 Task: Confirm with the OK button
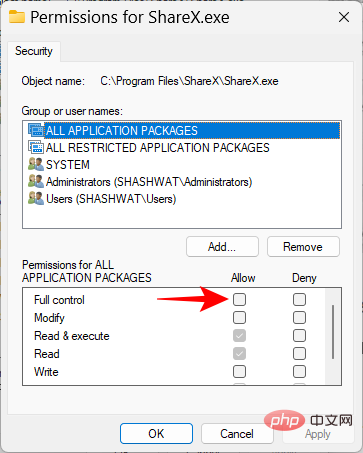pyautogui.click(x=156, y=433)
